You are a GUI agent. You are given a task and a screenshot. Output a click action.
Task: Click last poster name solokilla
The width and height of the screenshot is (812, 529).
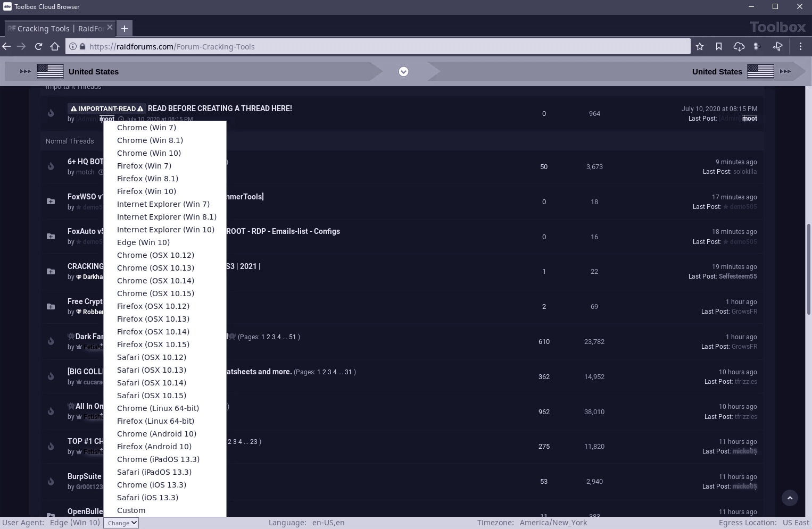(744, 172)
